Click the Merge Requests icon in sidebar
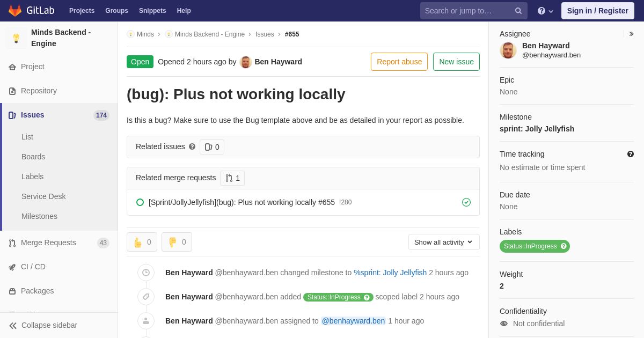This screenshot has width=644, height=338. pos(12,243)
